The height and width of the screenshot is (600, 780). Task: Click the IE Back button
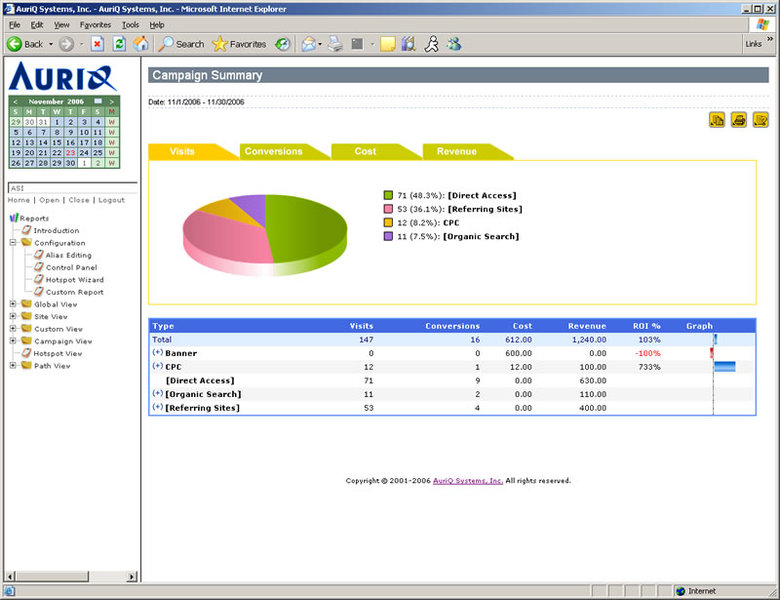point(25,44)
